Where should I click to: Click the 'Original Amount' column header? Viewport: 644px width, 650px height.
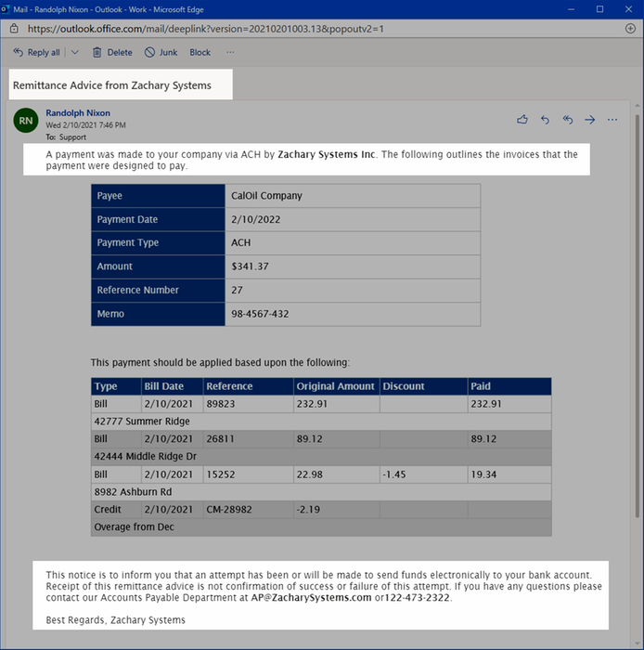point(336,386)
